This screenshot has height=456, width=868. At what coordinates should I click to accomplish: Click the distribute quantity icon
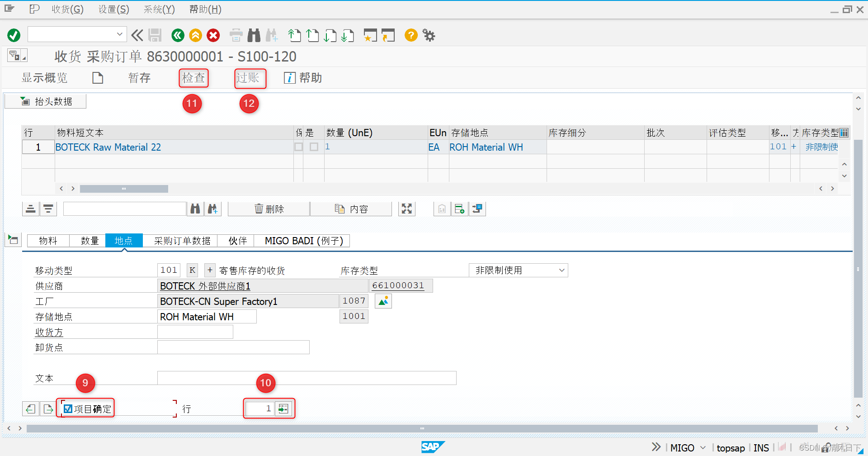click(x=477, y=209)
